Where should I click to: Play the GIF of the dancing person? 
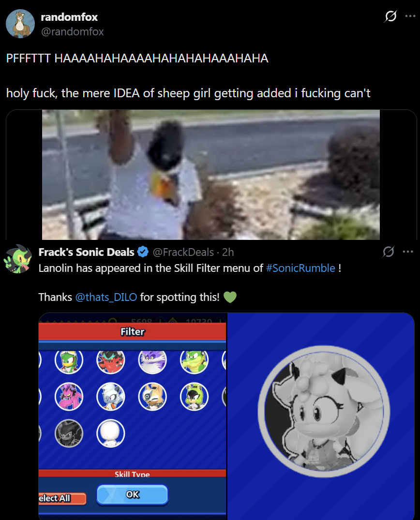pos(211,175)
